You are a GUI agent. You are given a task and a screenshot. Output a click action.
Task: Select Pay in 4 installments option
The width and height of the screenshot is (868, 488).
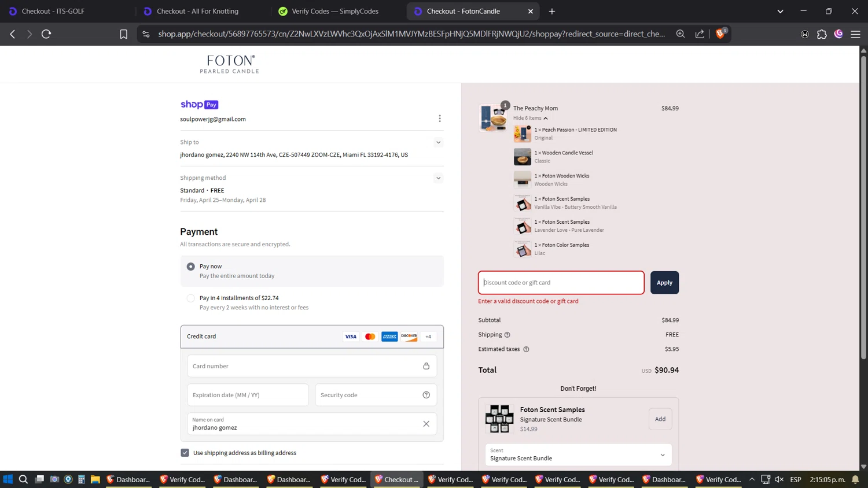(x=190, y=298)
